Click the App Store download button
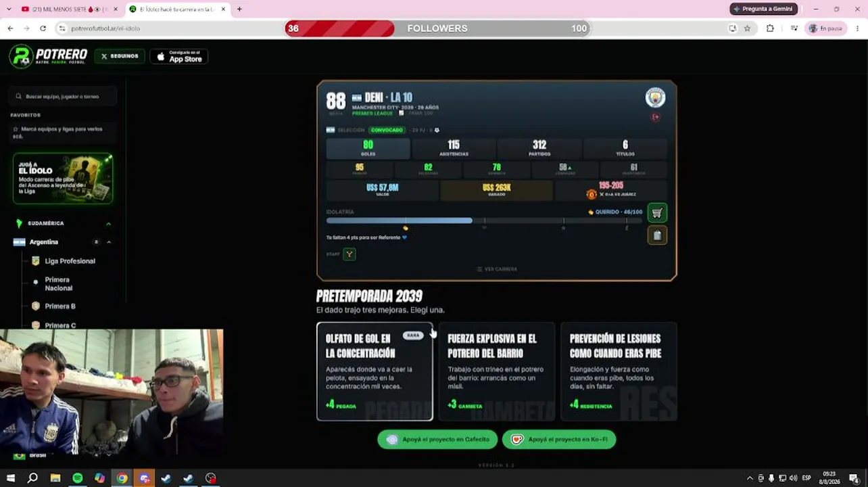Viewport: 868px width, 487px height. coord(179,57)
